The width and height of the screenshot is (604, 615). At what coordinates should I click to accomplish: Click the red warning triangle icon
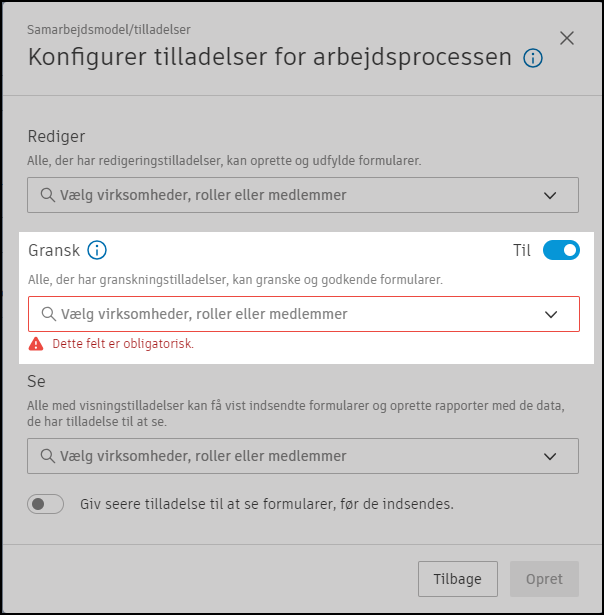tap(37, 344)
